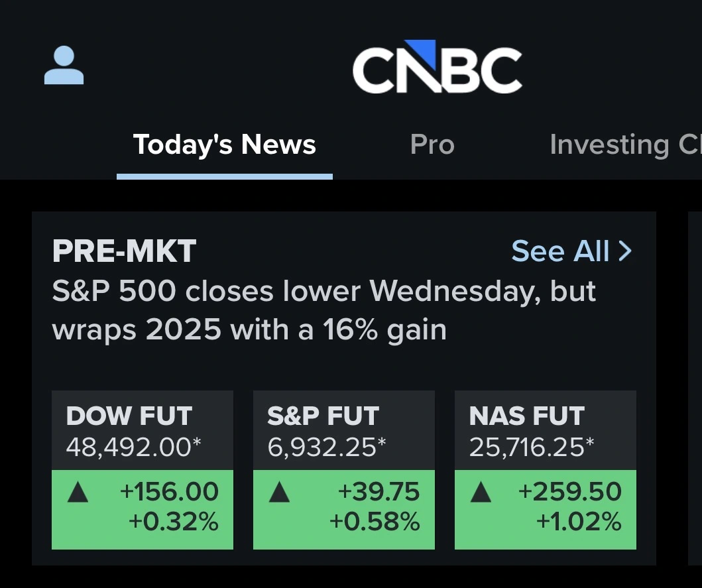Select the Pro tab

[x=432, y=145]
